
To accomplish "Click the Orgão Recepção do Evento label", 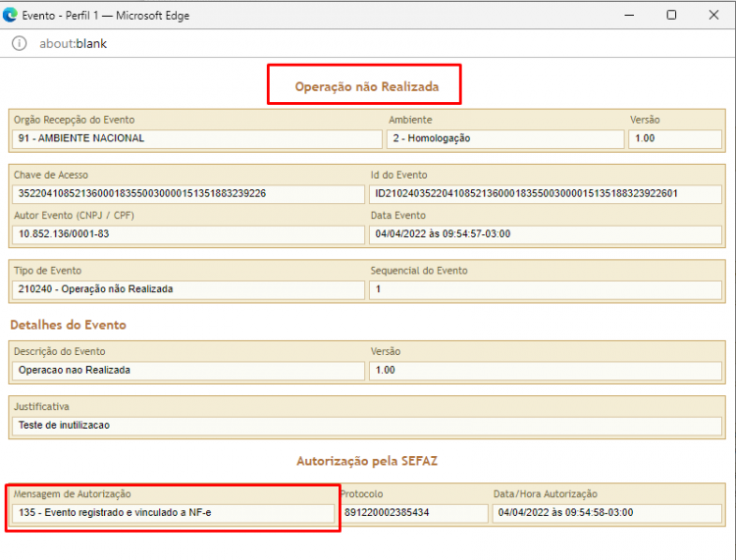I will click(x=75, y=120).
